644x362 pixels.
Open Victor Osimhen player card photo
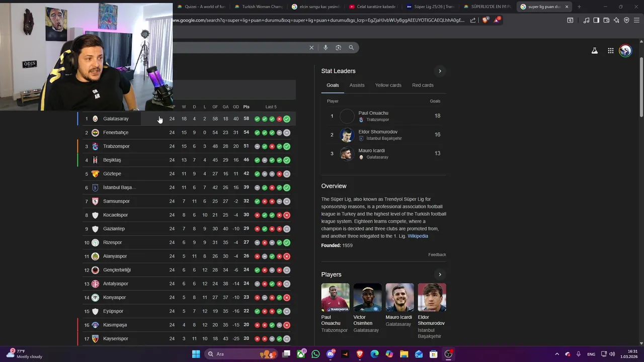pyautogui.click(x=367, y=297)
